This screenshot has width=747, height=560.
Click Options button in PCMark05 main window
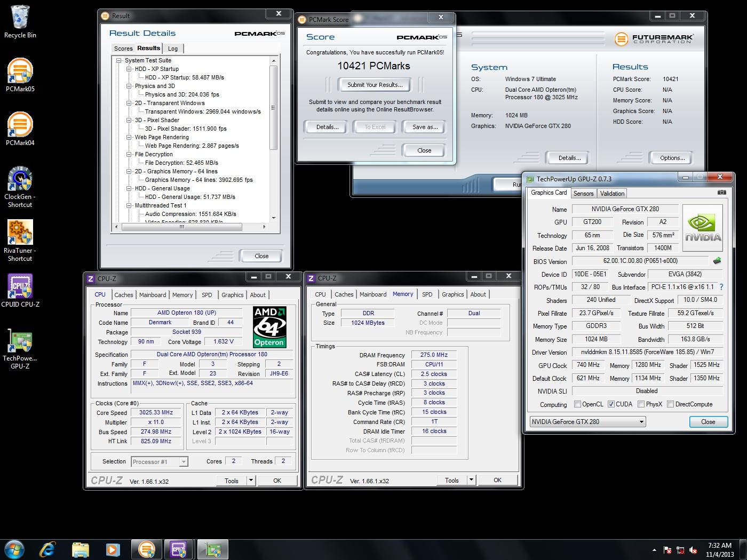pyautogui.click(x=672, y=158)
